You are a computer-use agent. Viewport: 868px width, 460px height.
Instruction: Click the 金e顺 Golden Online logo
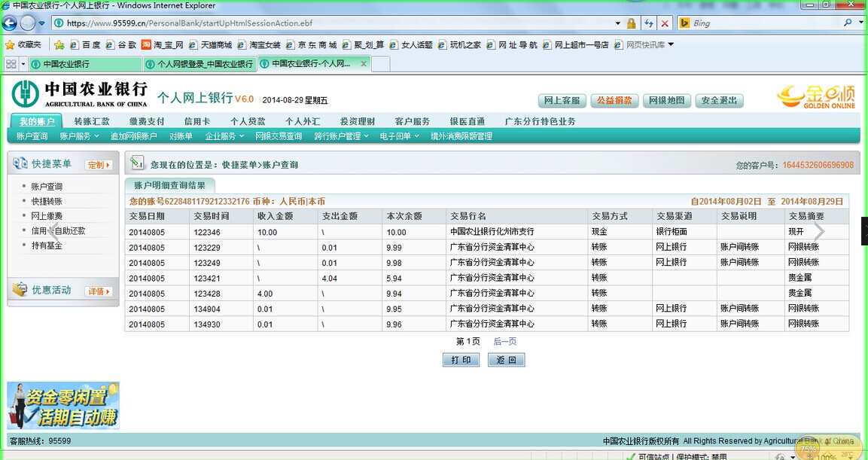click(x=816, y=96)
